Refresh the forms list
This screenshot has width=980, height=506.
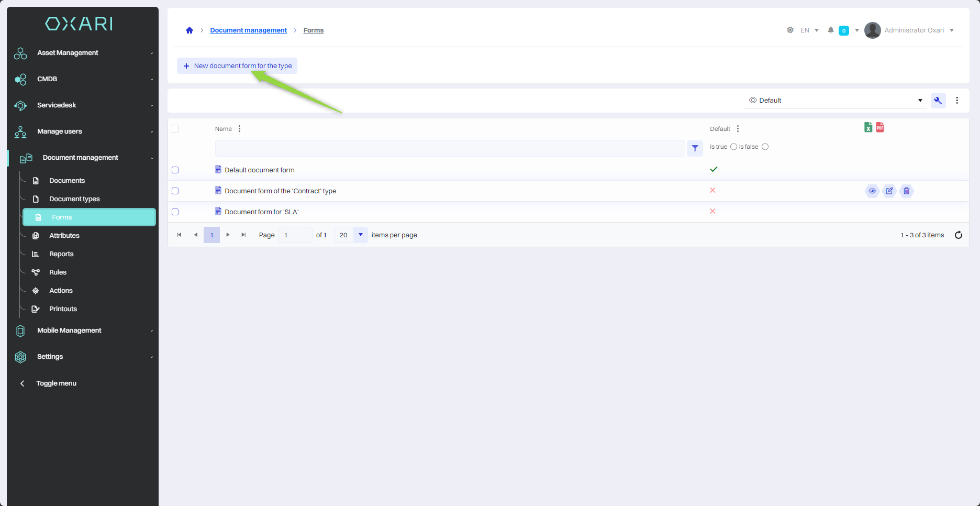tap(958, 235)
